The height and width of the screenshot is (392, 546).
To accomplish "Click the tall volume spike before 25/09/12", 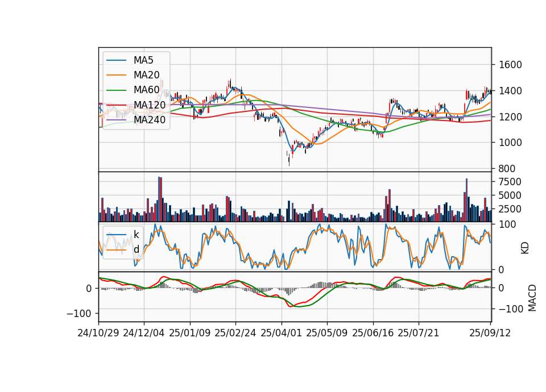I will coord(466,200).
